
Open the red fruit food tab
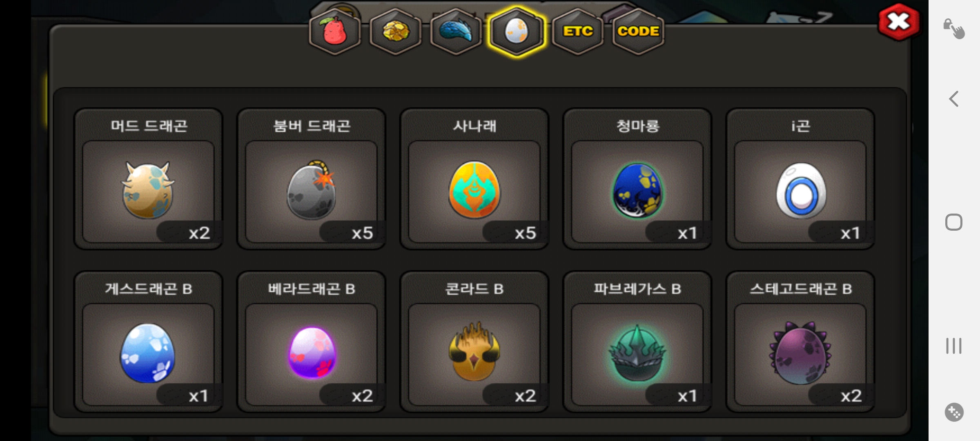(x=335, y=31)
